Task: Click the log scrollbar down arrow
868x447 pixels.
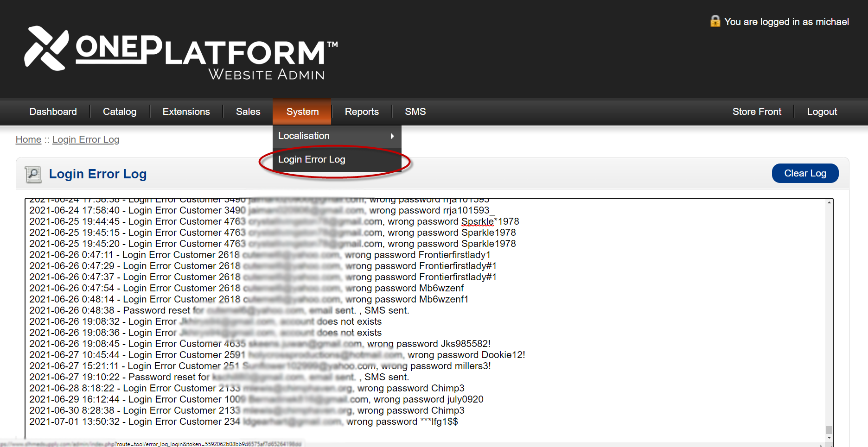Action: coord(829,437)
